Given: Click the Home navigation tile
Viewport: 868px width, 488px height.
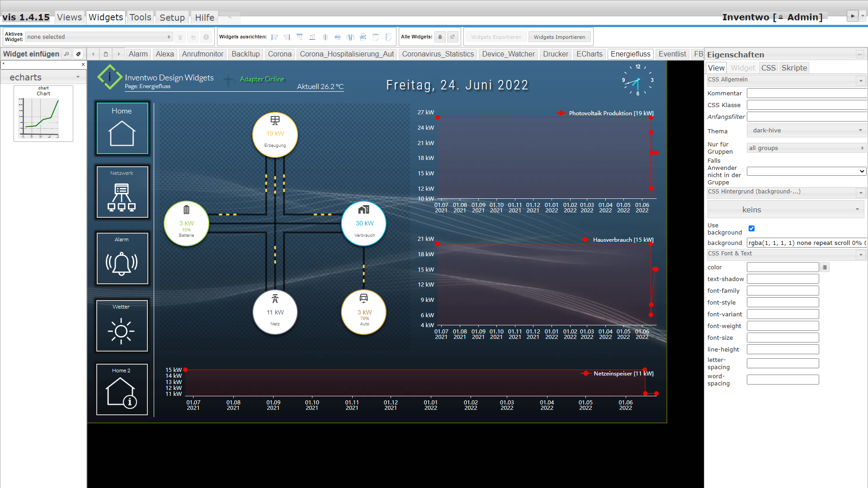Looking at the screenshot, I should (122, 128).
